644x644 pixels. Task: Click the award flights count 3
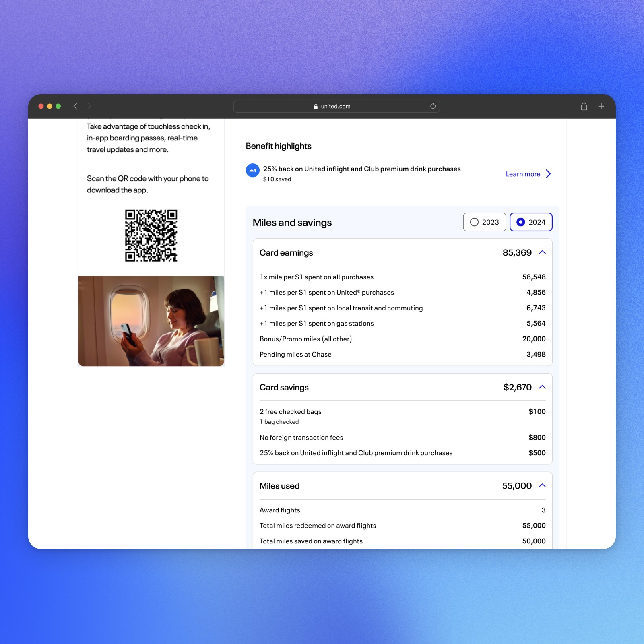click(x=543, y=510)
